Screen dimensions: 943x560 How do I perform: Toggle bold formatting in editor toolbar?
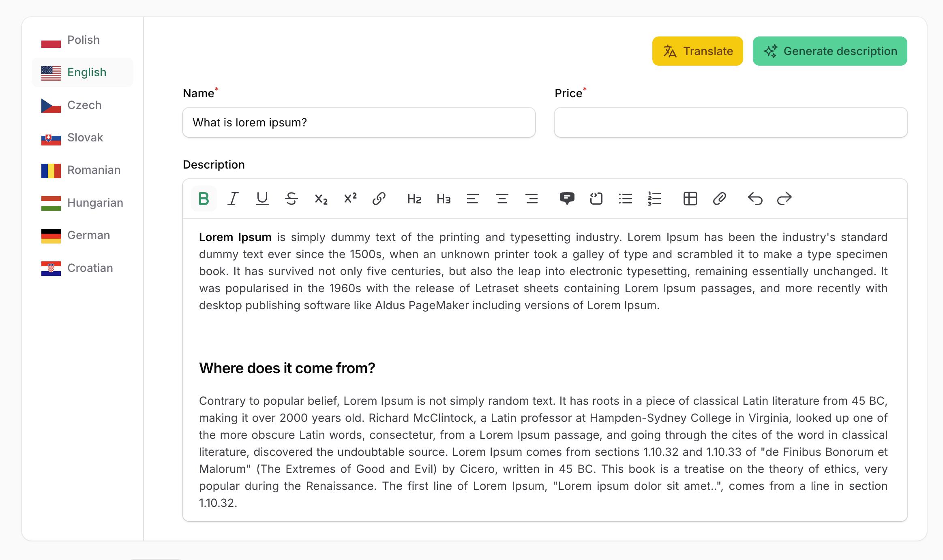click(x=204, y=199)
